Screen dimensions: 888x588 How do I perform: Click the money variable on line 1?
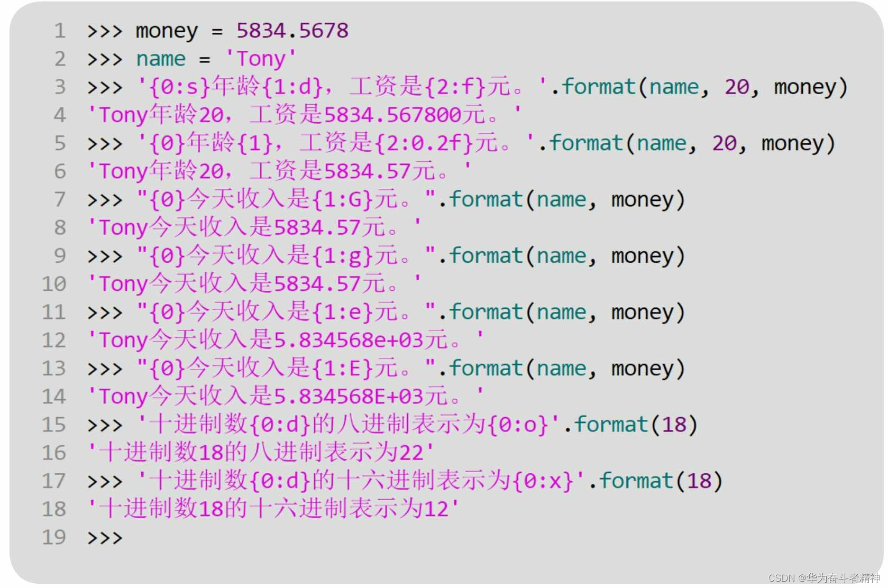tap(167, 31)
